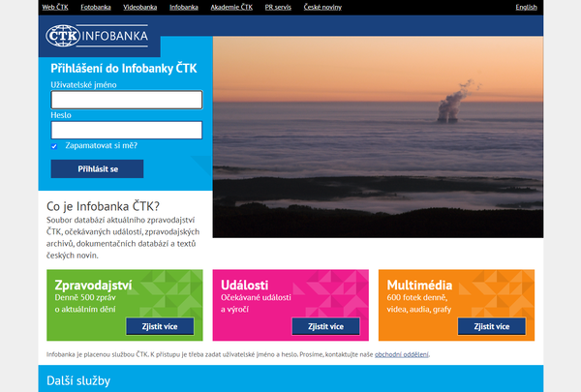Open Akademie ČTK link

pyautogui.click(x=231, y=7)
